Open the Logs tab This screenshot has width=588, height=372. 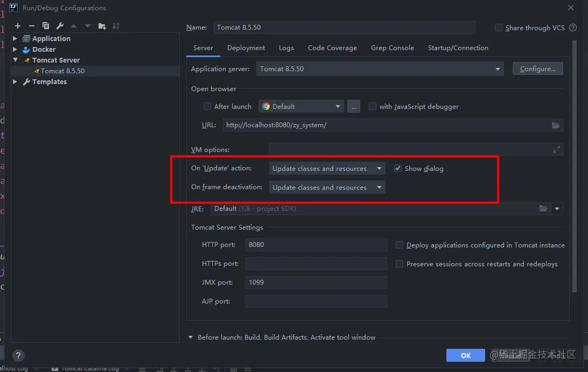pyautogui.click(x=286, y=48)
